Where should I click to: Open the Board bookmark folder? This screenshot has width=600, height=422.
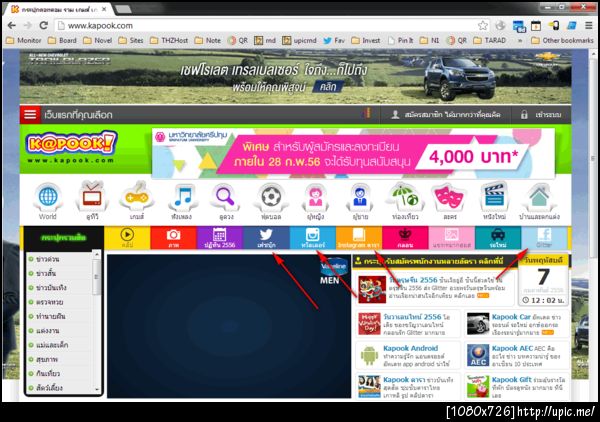coord(62,40)
